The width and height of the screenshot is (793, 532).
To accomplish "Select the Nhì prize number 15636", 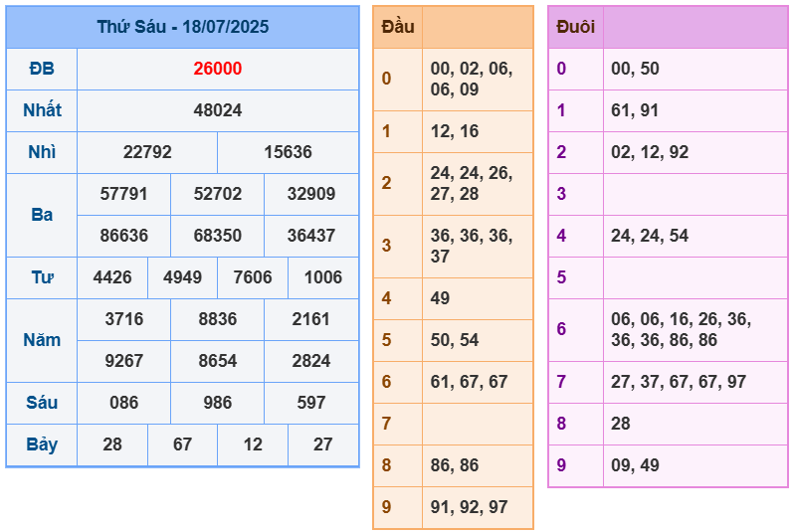I will pos(288,152).
